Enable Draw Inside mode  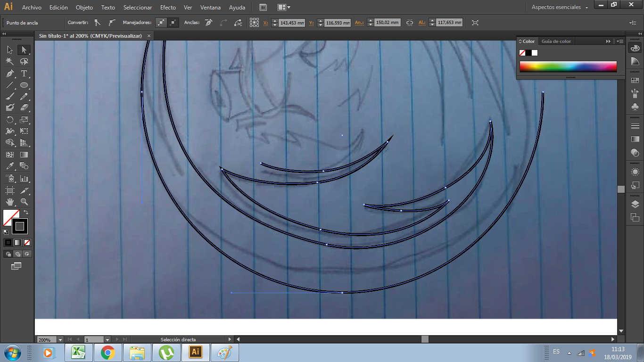[27, 254]
